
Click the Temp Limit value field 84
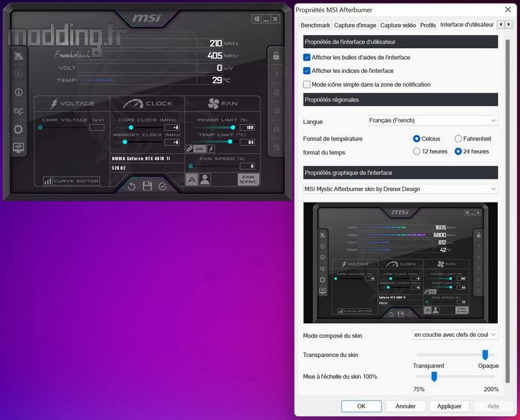point(248,142)
